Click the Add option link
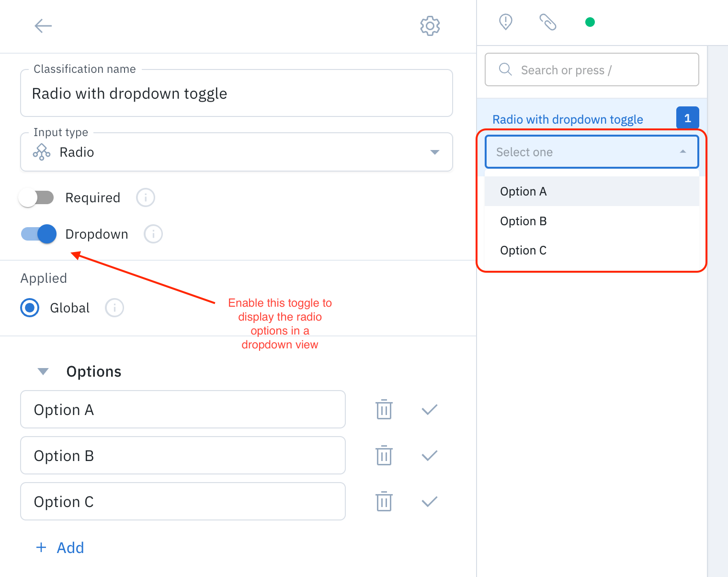Screen dimensions: 728x577 60,548
